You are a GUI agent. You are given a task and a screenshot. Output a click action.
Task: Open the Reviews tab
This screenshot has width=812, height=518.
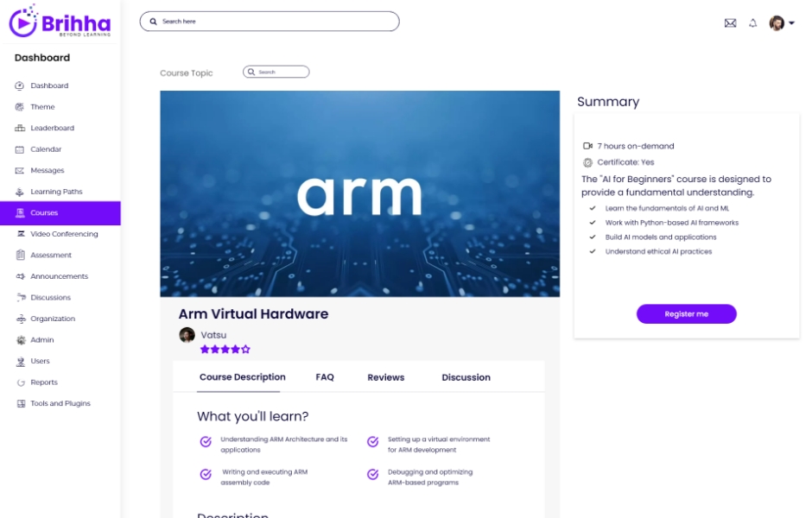[x=386, y=377]
